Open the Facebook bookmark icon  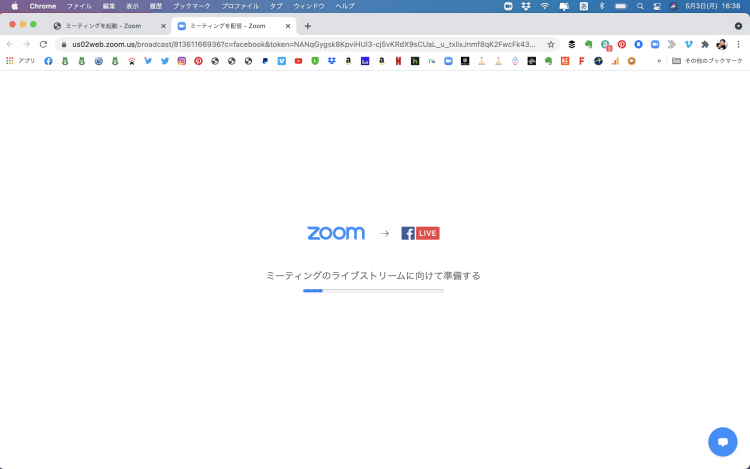[48, 61]
